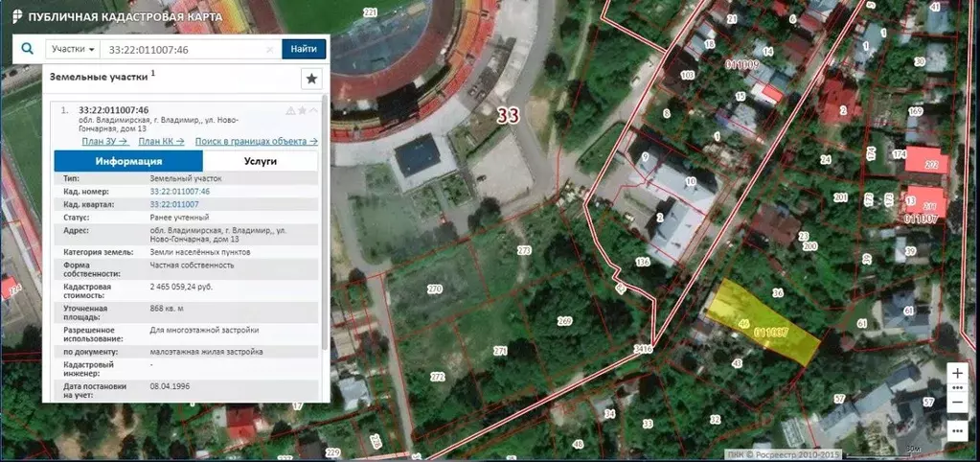
Task: Open the План КК link
Action: pyautogui.click(x=161, y=141)
